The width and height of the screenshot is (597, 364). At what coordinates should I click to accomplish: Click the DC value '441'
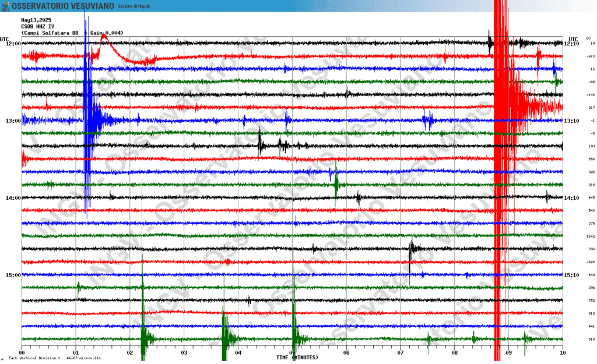click(x=592, y=327)
